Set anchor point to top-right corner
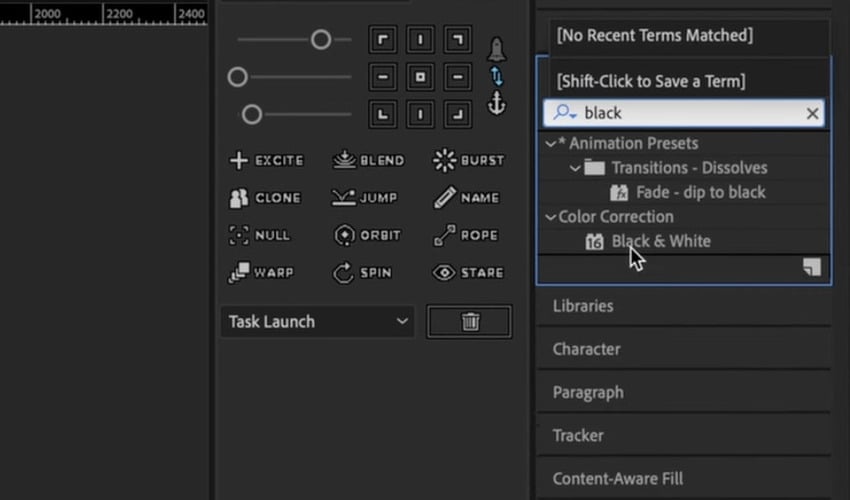Screen dimensions: 850x500 pyautogui.click(x=458, y=40)
